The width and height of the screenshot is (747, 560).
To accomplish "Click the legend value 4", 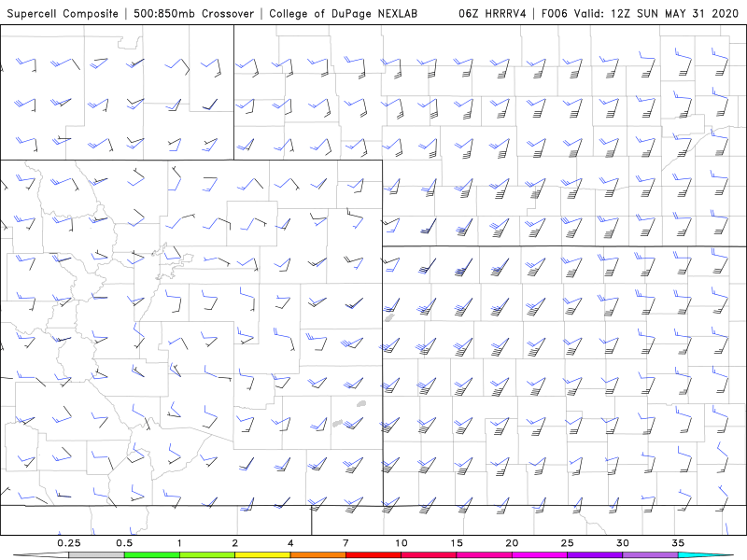I will (290, 543).
